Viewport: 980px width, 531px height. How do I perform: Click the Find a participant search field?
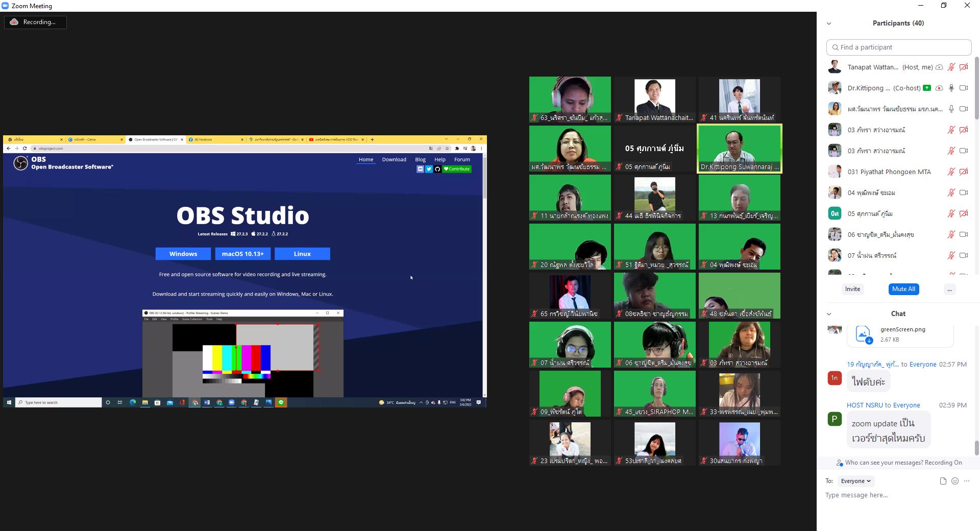click(899, 47)
